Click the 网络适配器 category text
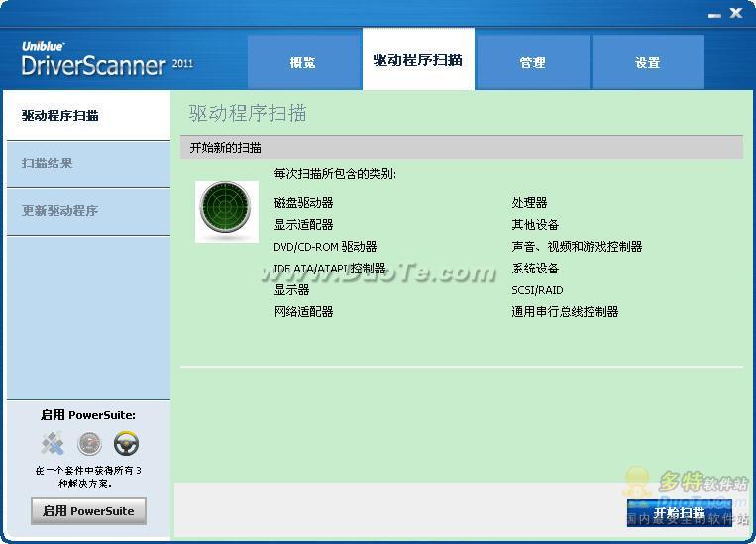756x544 pixels. 304,311
